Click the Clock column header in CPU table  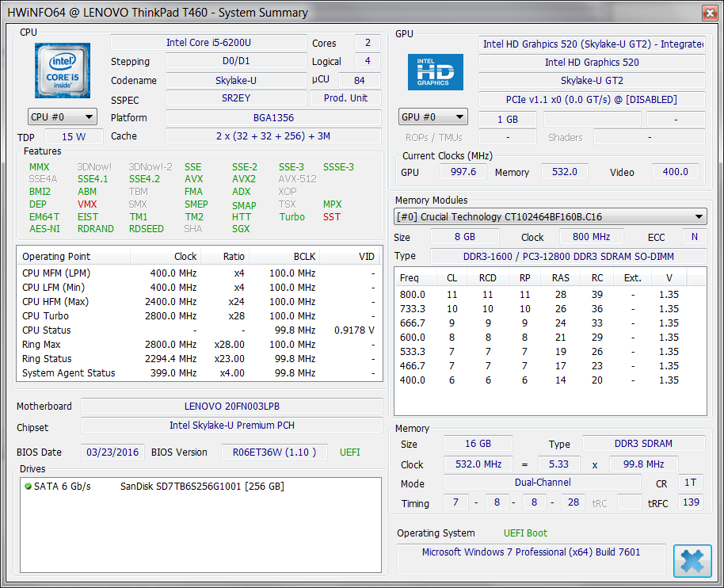(166, 256)
